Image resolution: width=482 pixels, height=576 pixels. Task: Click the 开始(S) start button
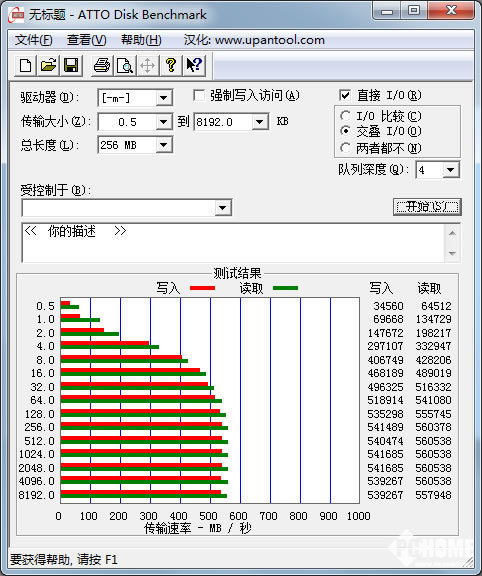[427, 207]
